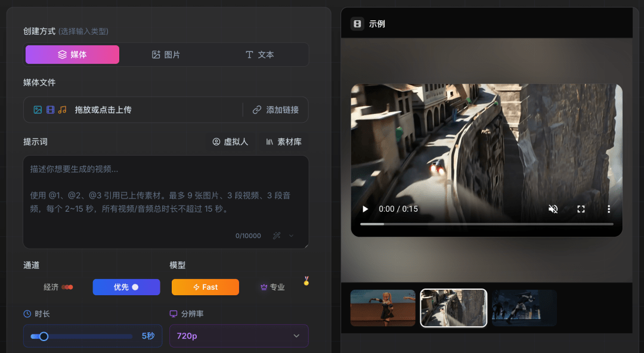Open the 720p resolution dropdown
The width and height of the screenshot is (644, 353).
click(x=239, y=336)
